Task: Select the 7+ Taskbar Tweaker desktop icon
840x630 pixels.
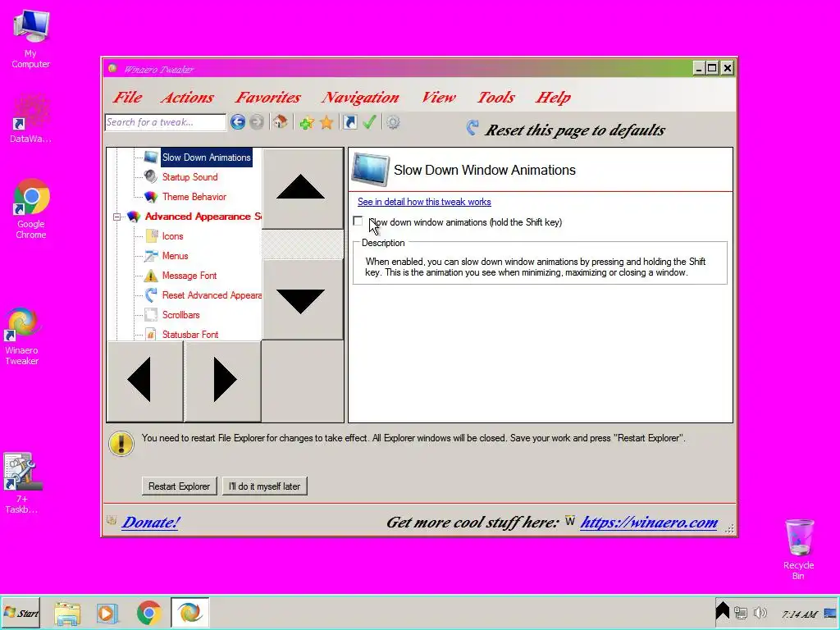Action: point(22,483)
